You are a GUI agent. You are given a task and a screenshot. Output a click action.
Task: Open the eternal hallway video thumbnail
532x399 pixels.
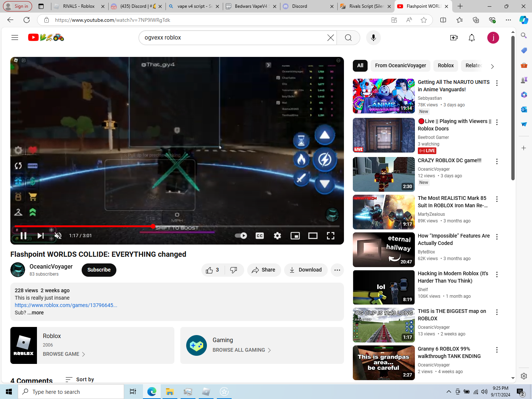tap(383, 250)
